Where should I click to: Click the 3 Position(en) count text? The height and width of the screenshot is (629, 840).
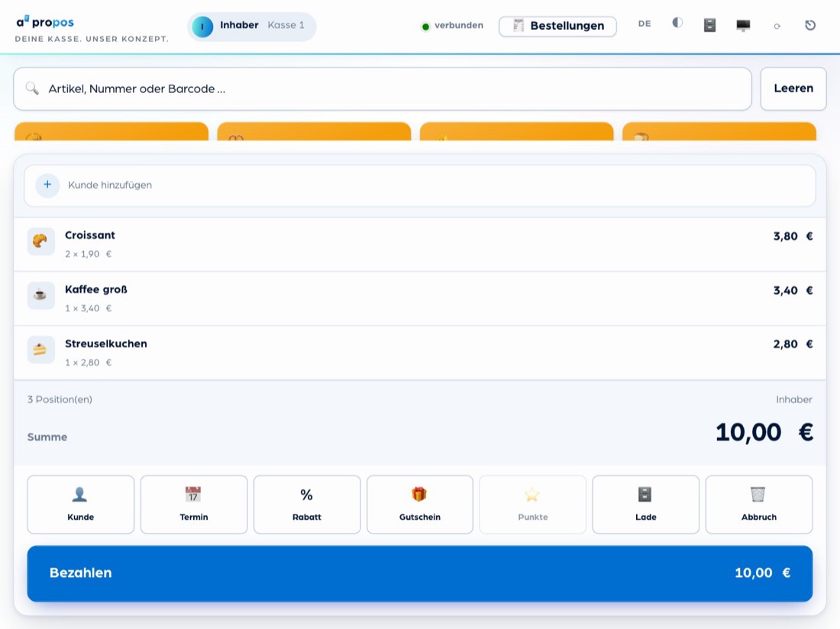[x=60, y=399]
